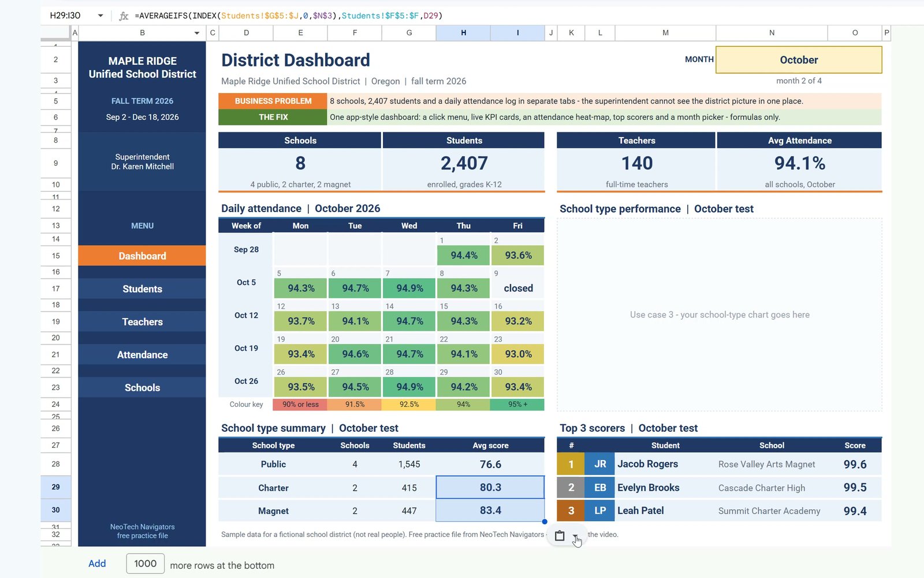
Task: Click the fx function icon in formula bar
Action: pos(124,16)
